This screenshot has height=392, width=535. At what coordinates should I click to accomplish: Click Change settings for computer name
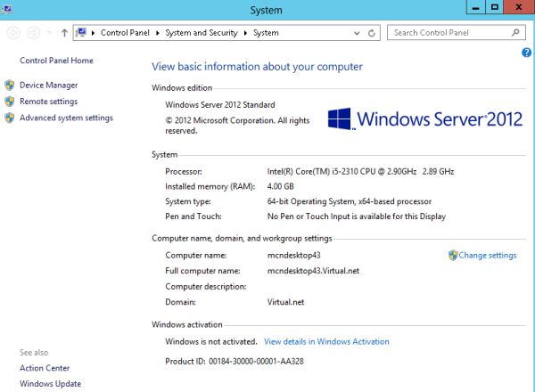(x=487, y=256)
